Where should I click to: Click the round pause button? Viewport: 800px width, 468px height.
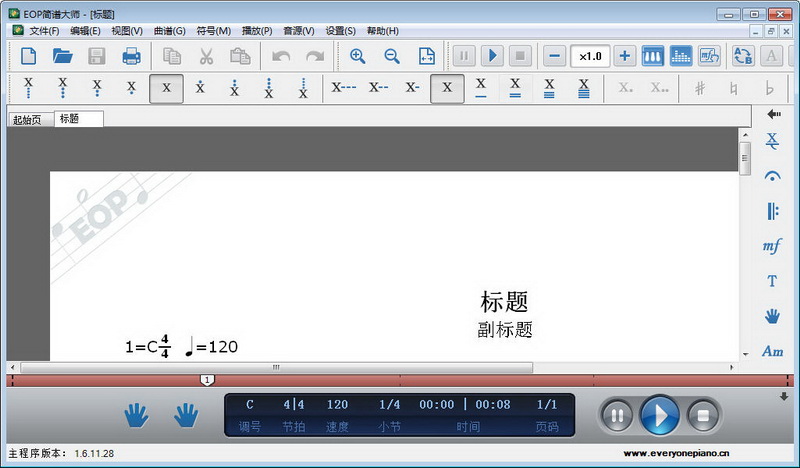617,416
